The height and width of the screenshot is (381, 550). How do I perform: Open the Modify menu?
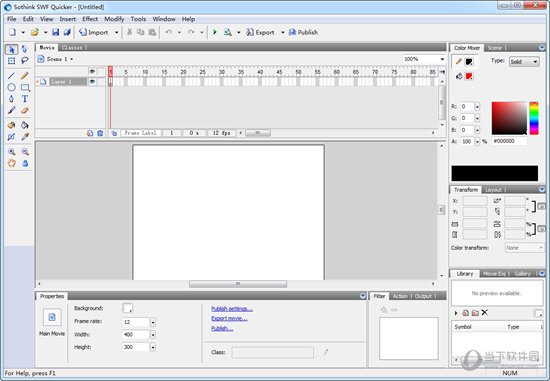click(114, 19)
